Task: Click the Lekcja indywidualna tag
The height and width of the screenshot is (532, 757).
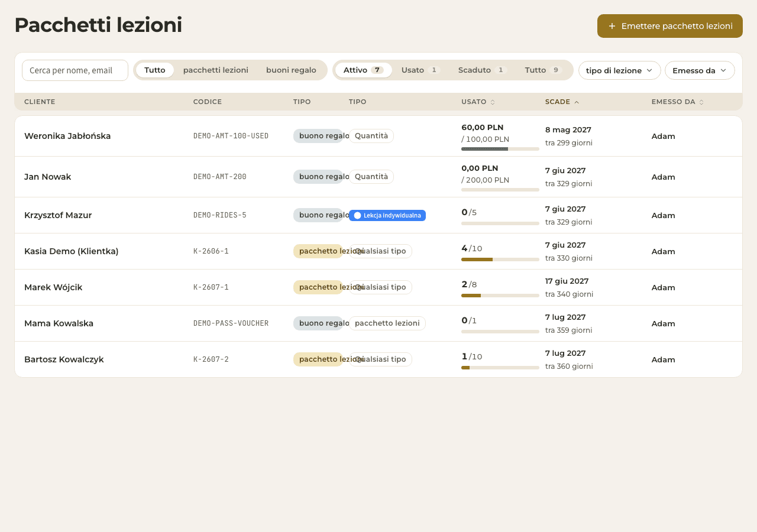Action: (x=387, y=215)
